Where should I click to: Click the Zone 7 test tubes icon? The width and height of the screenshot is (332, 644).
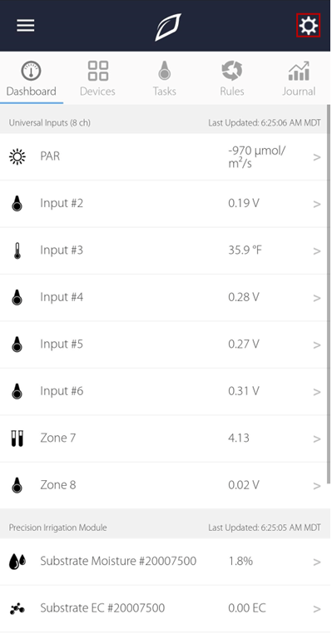[x=17, y=438]
